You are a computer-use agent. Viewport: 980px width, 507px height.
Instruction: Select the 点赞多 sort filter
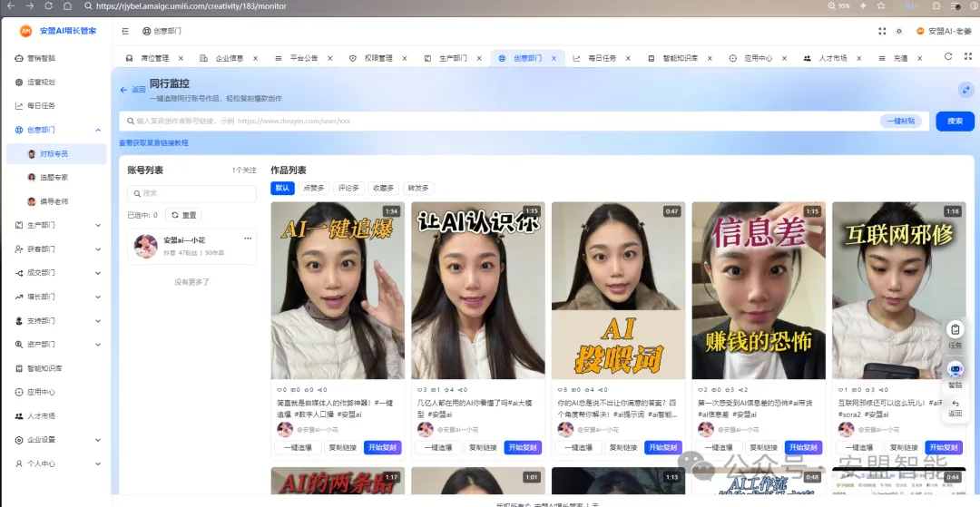click(x=313, y=188)
